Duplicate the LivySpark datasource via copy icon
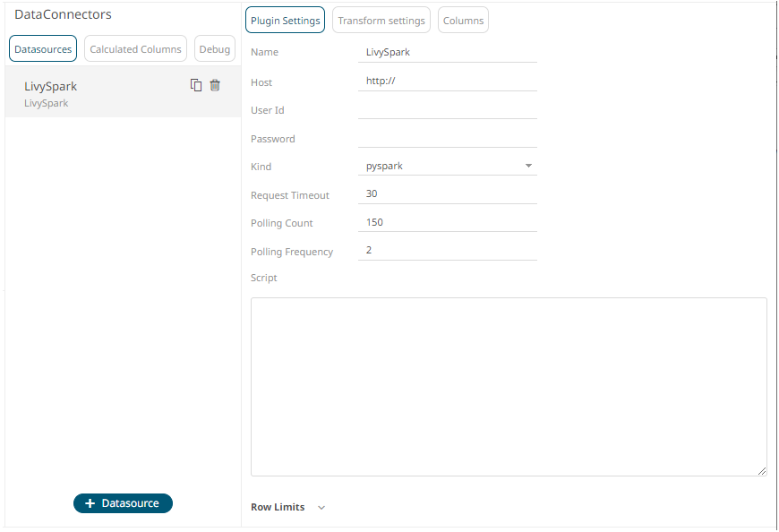 [196, 85]
